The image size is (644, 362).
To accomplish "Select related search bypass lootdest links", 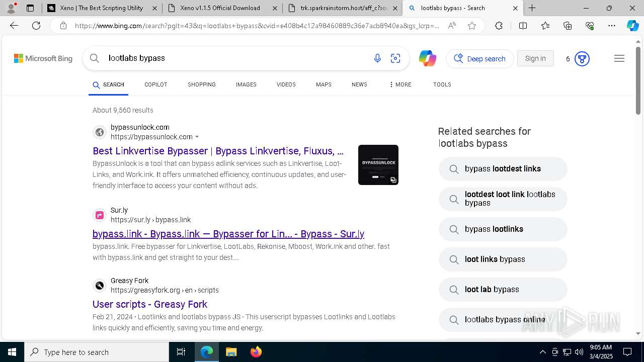I will [503, 169].
